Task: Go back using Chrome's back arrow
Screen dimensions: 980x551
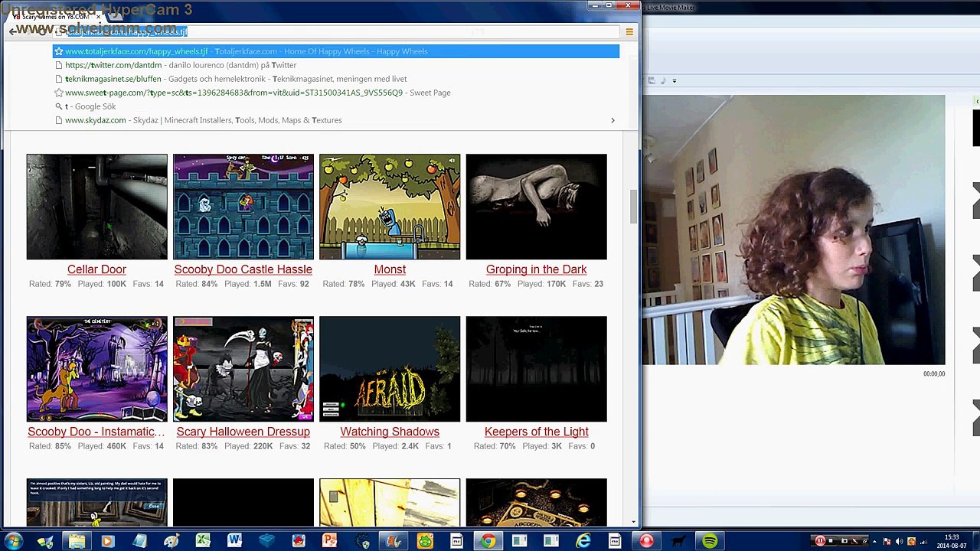Action: [x=12, y=31]
